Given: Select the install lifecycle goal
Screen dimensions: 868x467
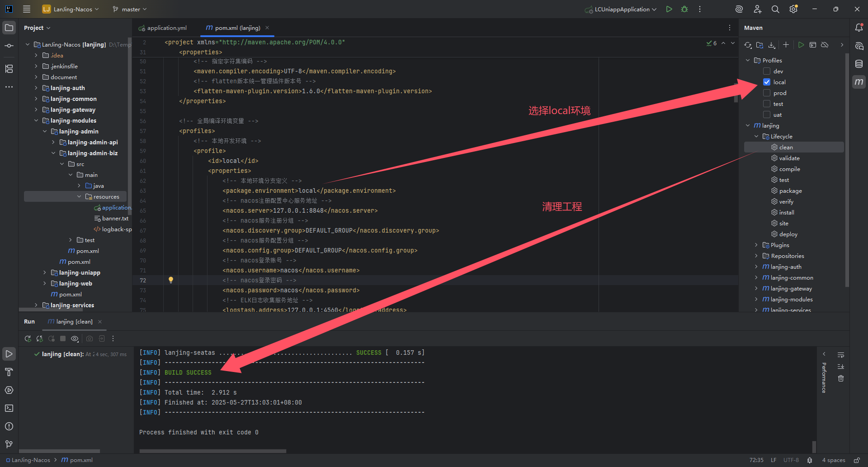Looking at the screenshot, I should [786, 212].
